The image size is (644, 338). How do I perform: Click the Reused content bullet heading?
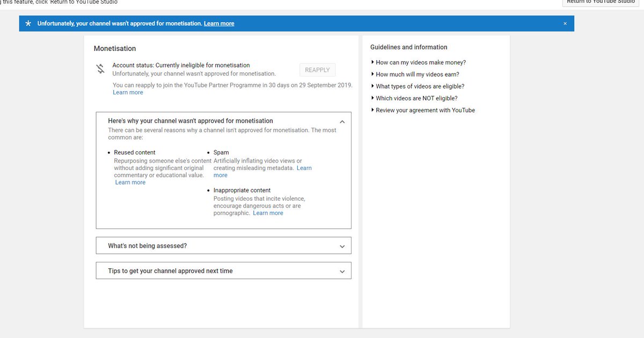pyautogui.click(x=135, y=152)
